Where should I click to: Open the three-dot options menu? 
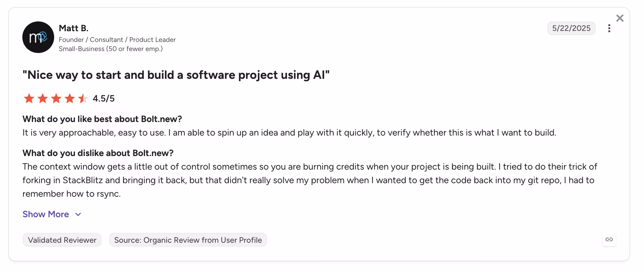pos(609,28)
